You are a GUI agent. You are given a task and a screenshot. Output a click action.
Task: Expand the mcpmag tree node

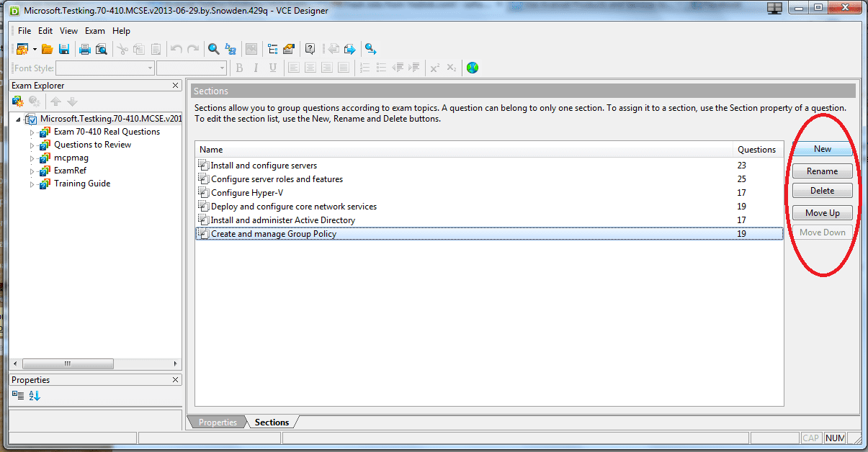click(x=32, y=158)
